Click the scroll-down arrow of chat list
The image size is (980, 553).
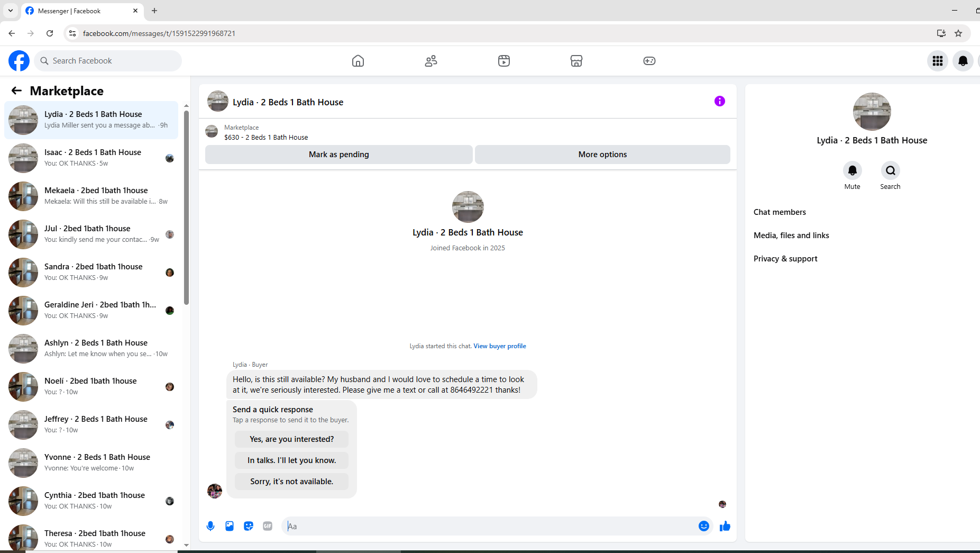[186, 545]
